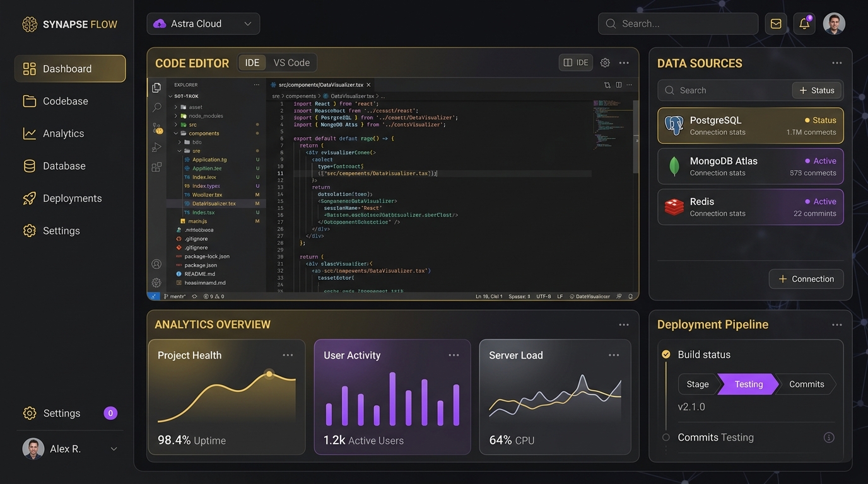Click the Data Sources search field
The width and height of the screenshot is (868, 484).
click(x=724, y=91)
